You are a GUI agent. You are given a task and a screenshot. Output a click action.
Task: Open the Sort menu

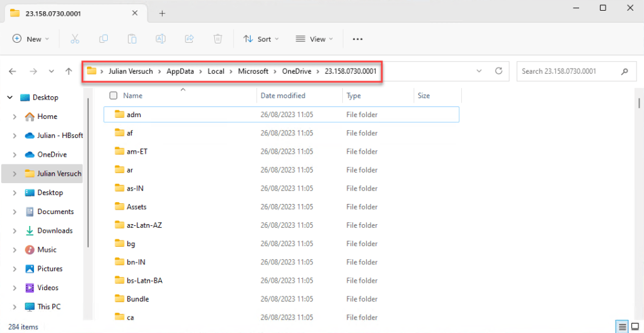pyautogui.click(x=258, y=39)
